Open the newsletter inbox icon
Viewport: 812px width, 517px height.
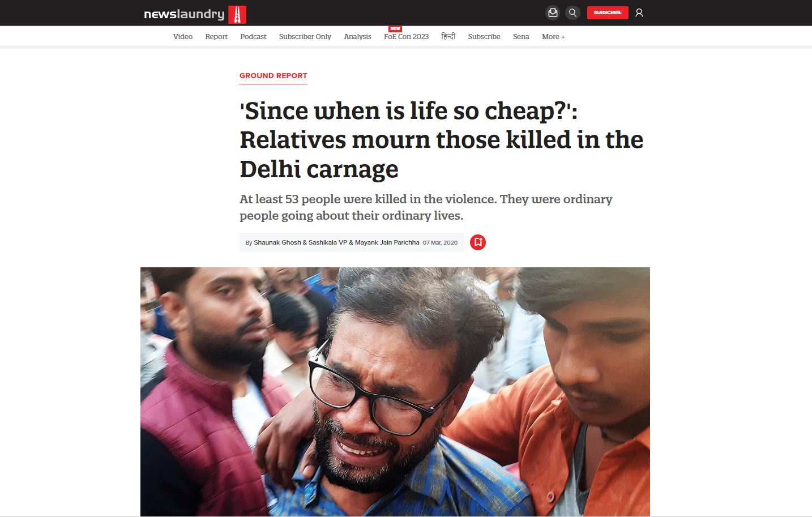coord(553,12)
